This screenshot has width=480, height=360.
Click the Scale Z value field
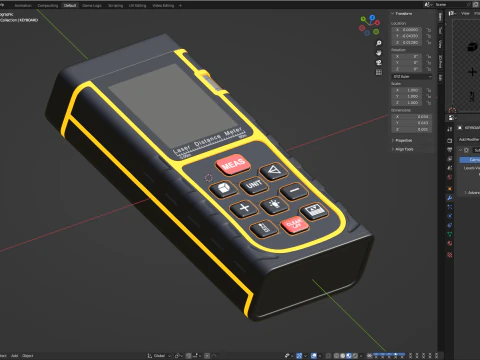[408, 103]
